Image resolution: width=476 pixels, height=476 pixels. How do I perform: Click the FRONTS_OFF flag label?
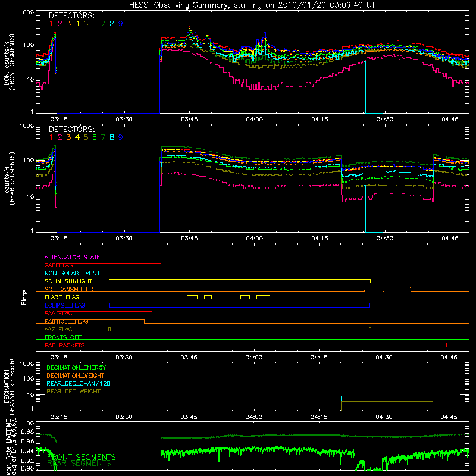[x=63, y=337]
